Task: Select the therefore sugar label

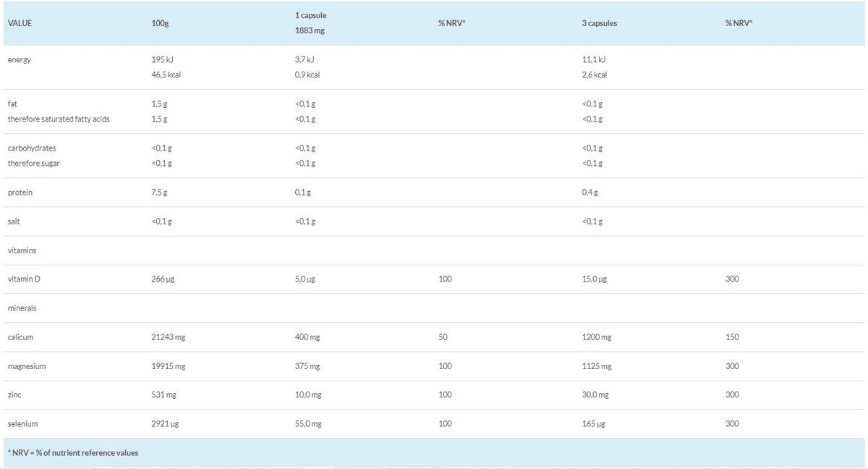Action: (x=33, y=163)
